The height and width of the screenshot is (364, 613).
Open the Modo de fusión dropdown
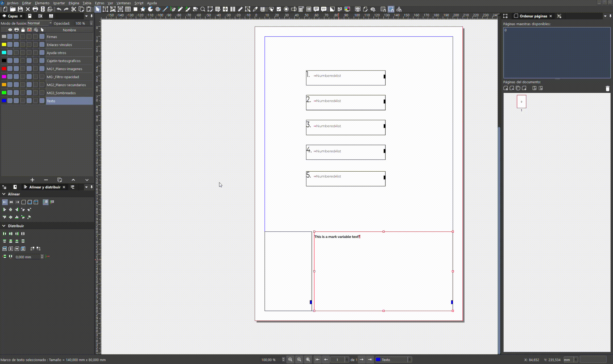tap(40, 23)
